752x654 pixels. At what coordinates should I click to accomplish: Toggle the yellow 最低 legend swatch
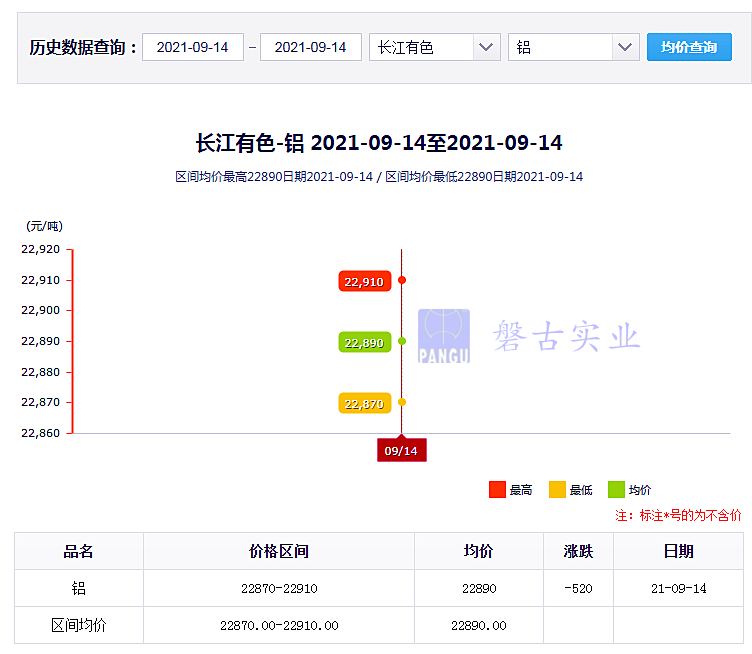point(557,490)
